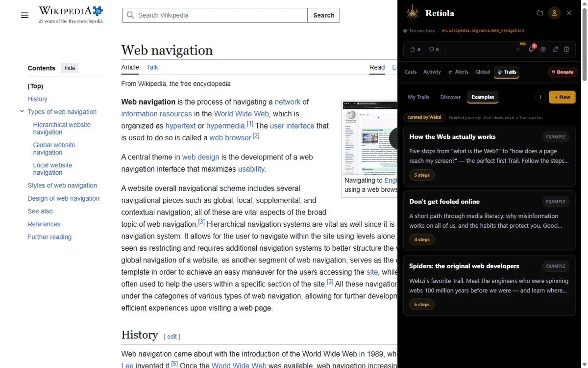Select the Trails tab
This screenshot has height=368, width=588.
(507, 72)
